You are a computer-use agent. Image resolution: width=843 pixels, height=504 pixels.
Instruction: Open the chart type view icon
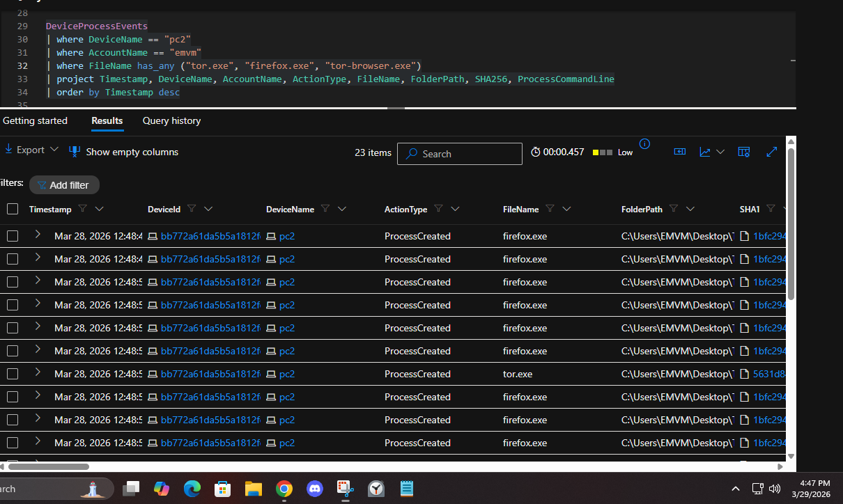pyautogui.click(x=705, y=152)
